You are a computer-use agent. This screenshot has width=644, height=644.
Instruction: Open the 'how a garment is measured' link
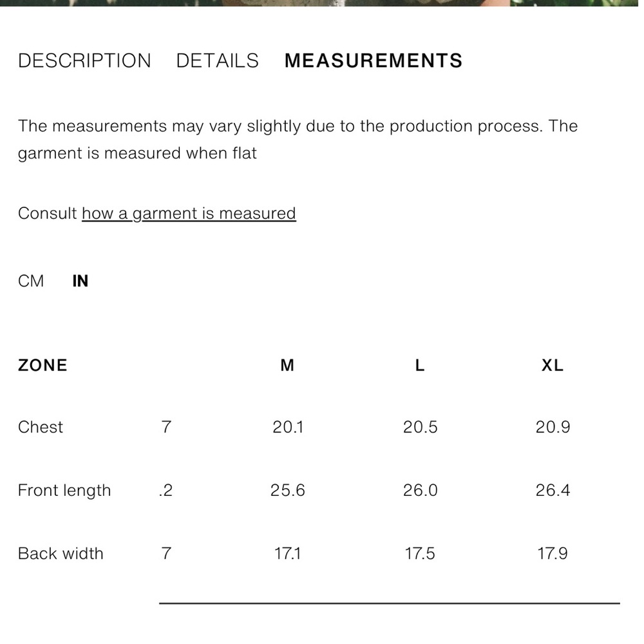189,214
